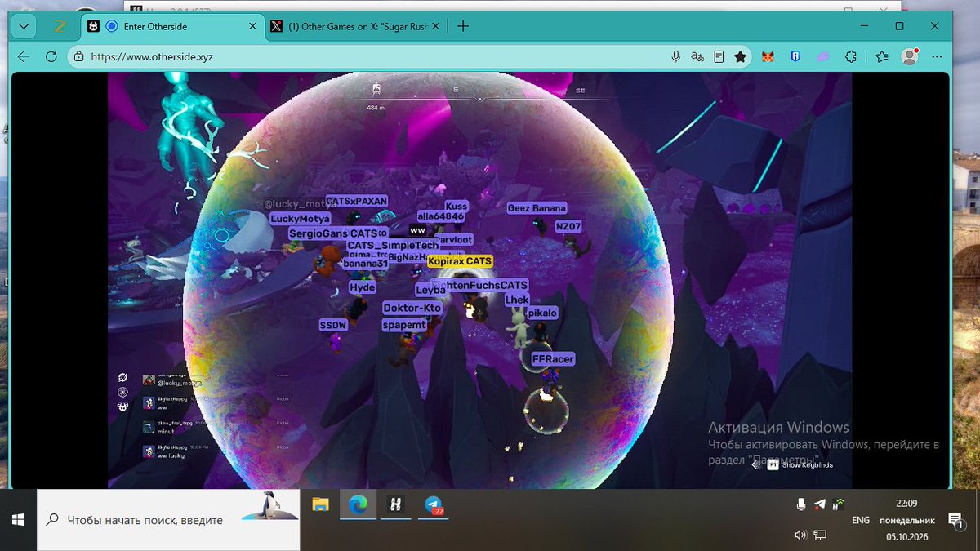This screenshot has height=551, width=980.
Task: Open the black H app on taskbar
Action: pos(396,504)
